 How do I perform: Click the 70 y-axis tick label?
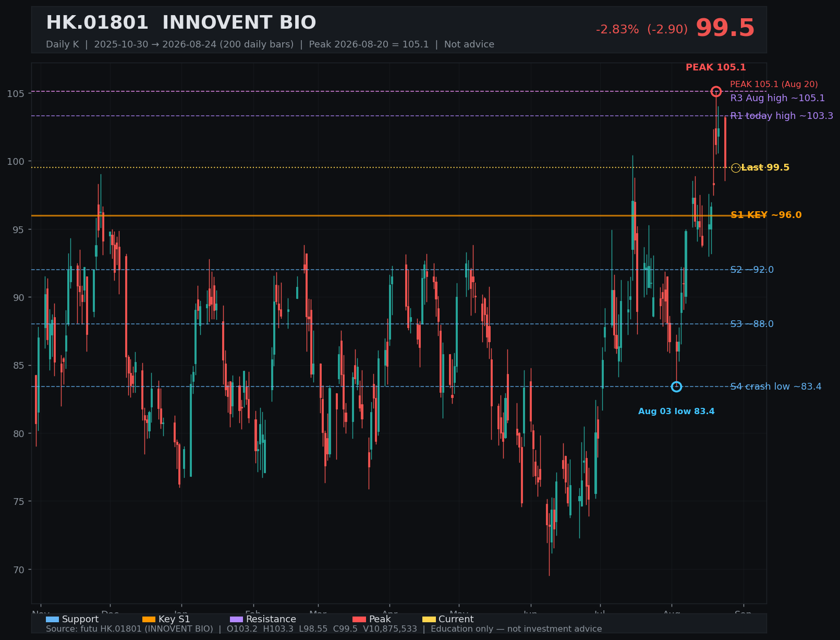[x=19, y=570]
